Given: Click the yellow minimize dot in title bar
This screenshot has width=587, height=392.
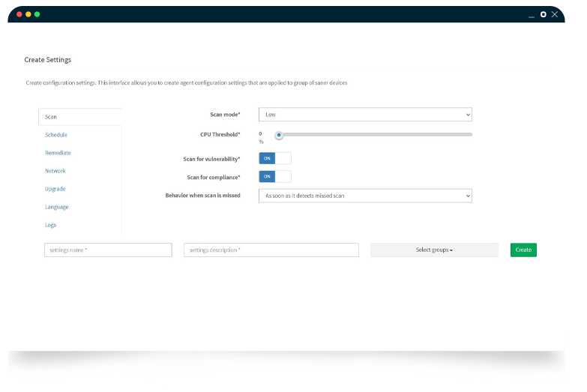Looking at the screenshot, I should 28,14.
